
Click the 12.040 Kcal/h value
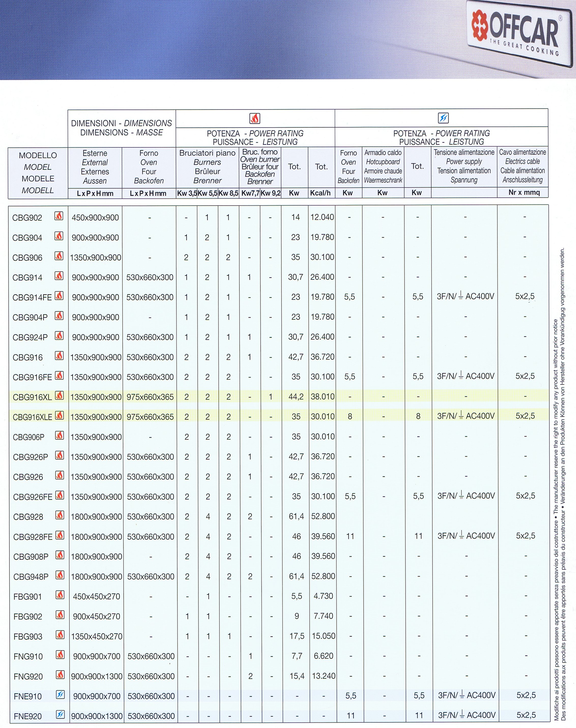click(x=322, y=217)
